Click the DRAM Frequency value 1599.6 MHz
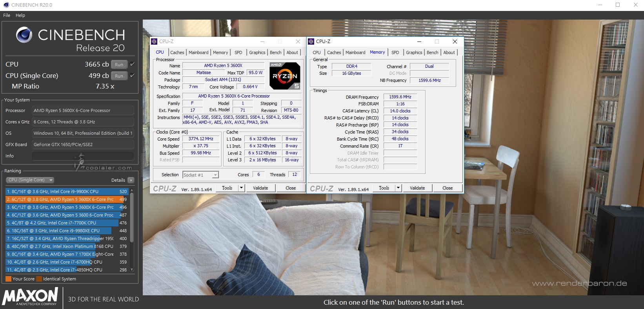 point(400,97)
